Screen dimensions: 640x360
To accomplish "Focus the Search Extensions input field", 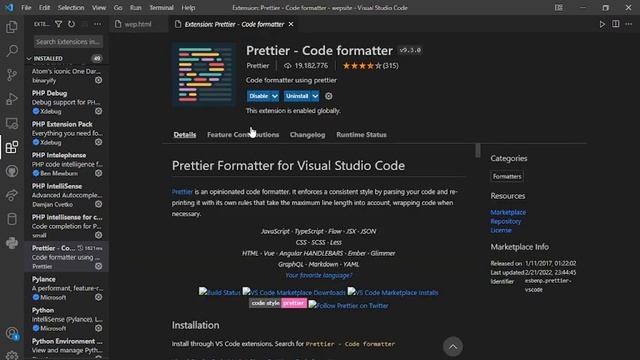I will coord(68,42).
